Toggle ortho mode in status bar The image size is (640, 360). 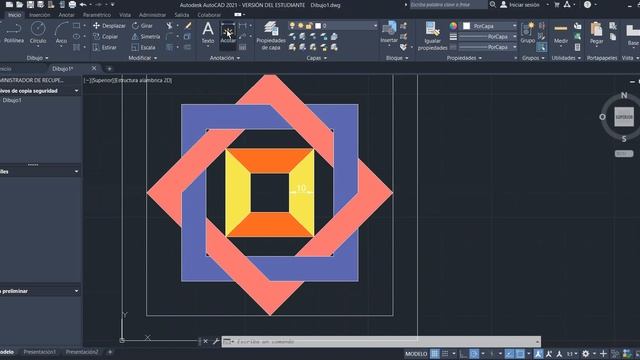click(x=463, y=353)
